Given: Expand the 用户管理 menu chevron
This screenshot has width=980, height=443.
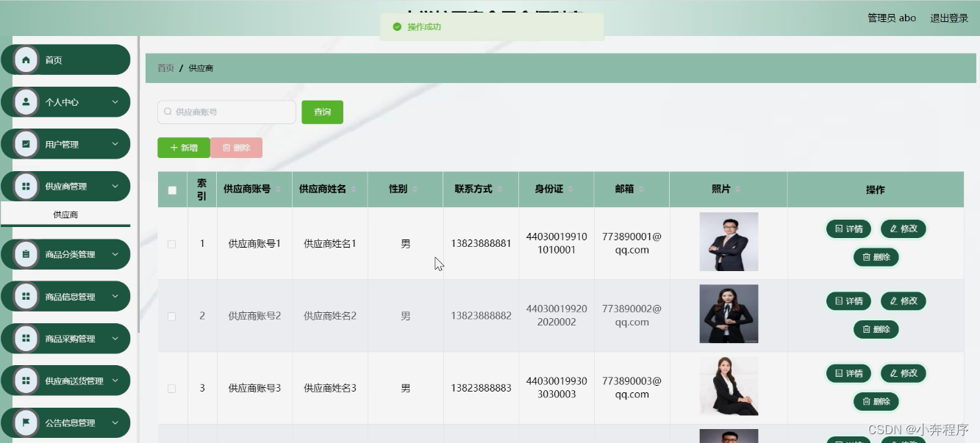Looking at the screenshot, I should [115, 144].
